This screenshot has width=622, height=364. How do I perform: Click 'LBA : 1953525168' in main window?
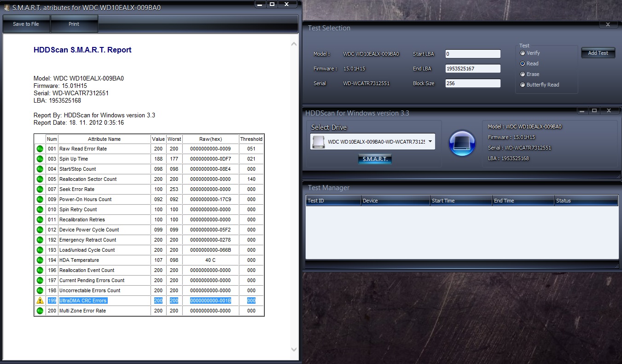click(x=508, y=158)
